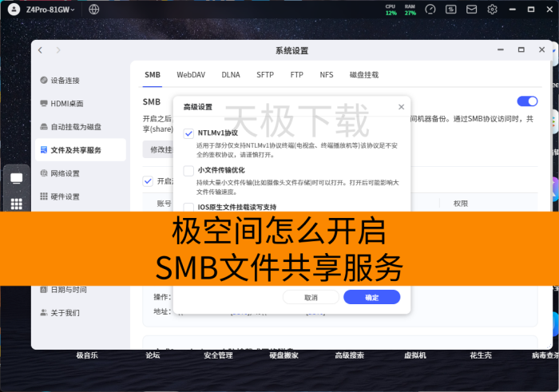Open the 高级搜索 desktop app

pos(350,355)
